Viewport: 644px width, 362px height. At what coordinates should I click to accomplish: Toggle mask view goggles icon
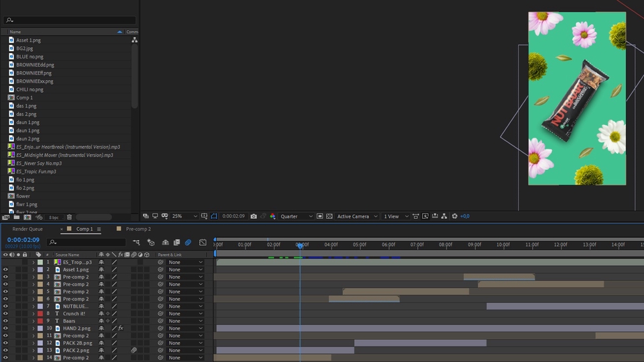click(165, 216)
